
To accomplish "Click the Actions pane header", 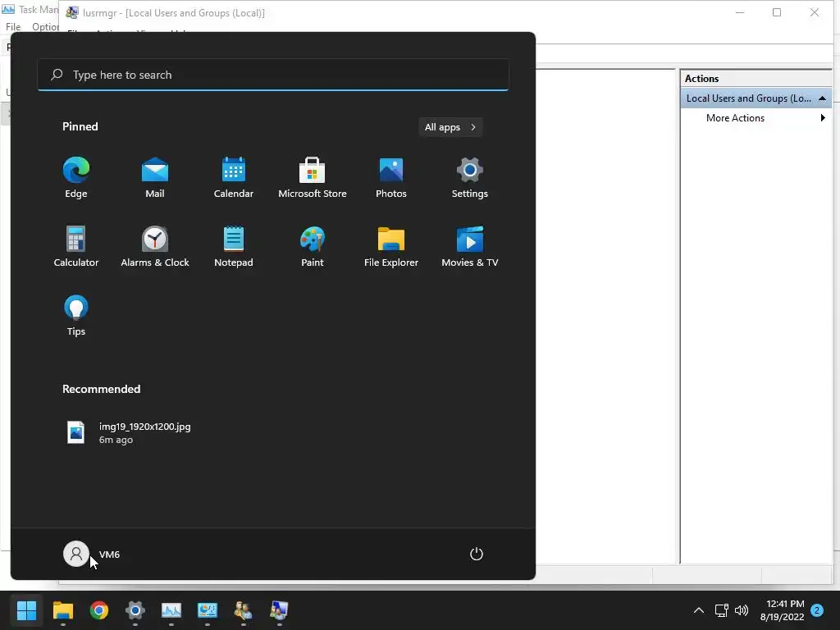I will (x=756, y=78).
